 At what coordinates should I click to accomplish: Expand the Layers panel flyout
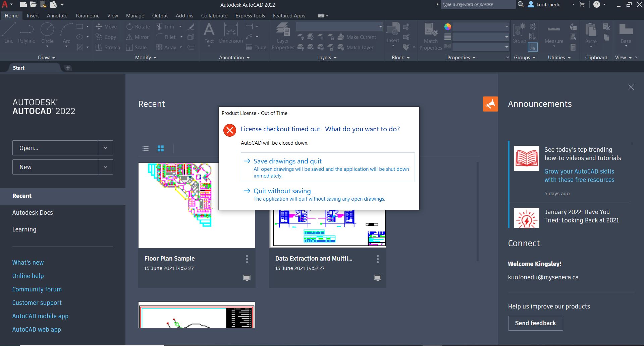327,58
